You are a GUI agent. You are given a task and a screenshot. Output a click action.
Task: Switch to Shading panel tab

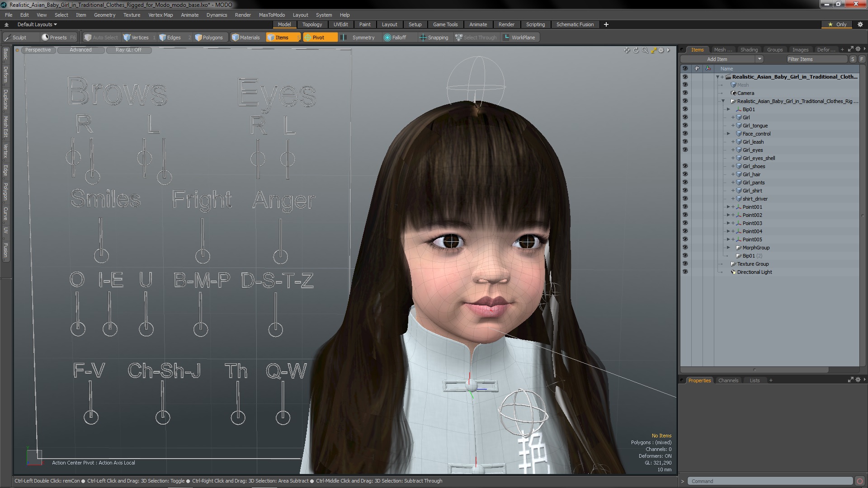coord(749,50)
